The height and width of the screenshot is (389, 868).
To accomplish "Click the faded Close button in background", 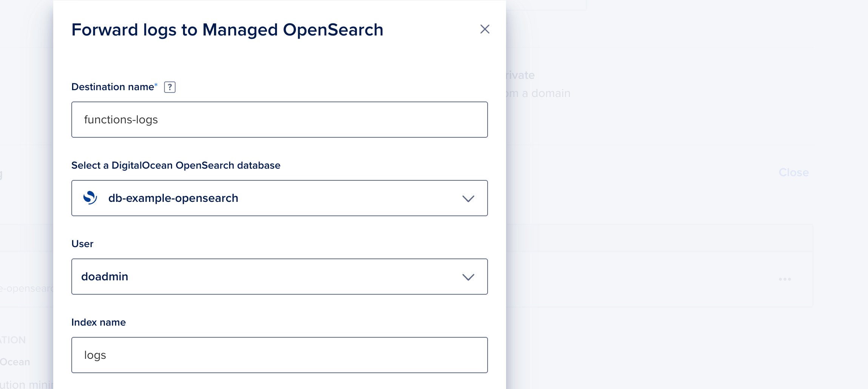I will coord(794,172).
